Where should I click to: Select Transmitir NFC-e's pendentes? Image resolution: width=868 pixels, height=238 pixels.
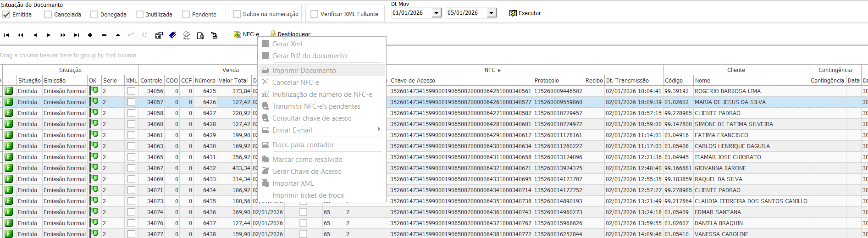click(322, 106)
